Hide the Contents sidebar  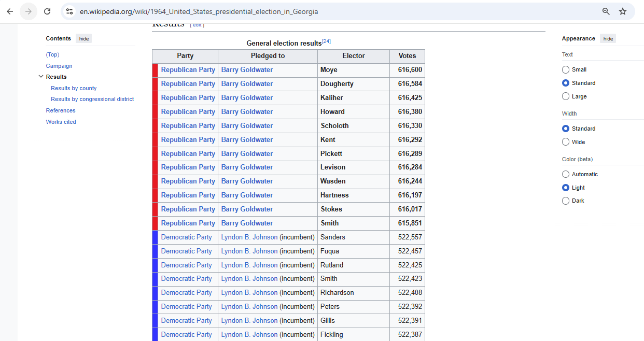(83, 38)
